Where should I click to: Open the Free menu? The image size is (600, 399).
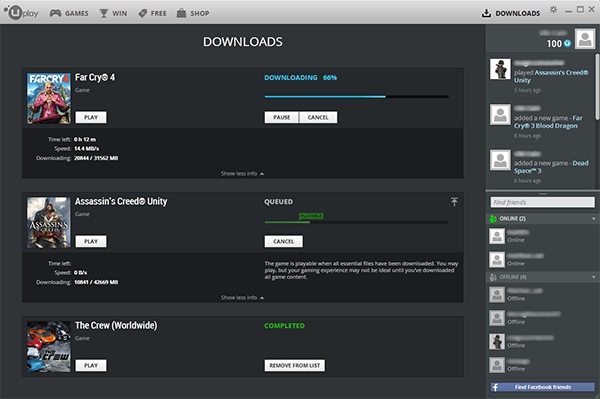coord(152,13)
